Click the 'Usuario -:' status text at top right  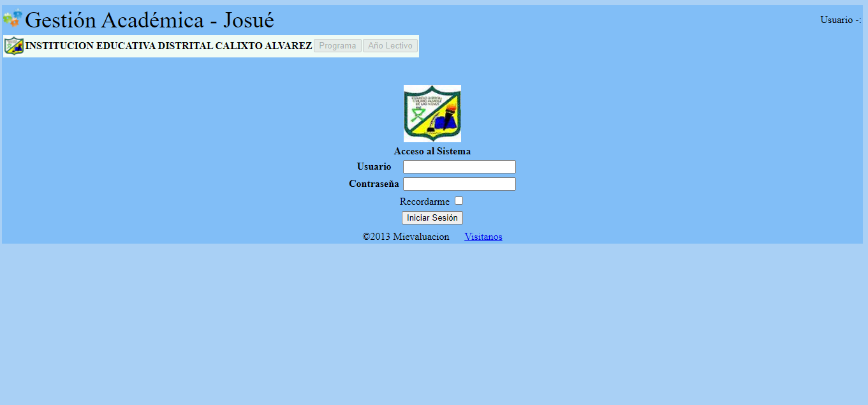[x=841, y=20]
